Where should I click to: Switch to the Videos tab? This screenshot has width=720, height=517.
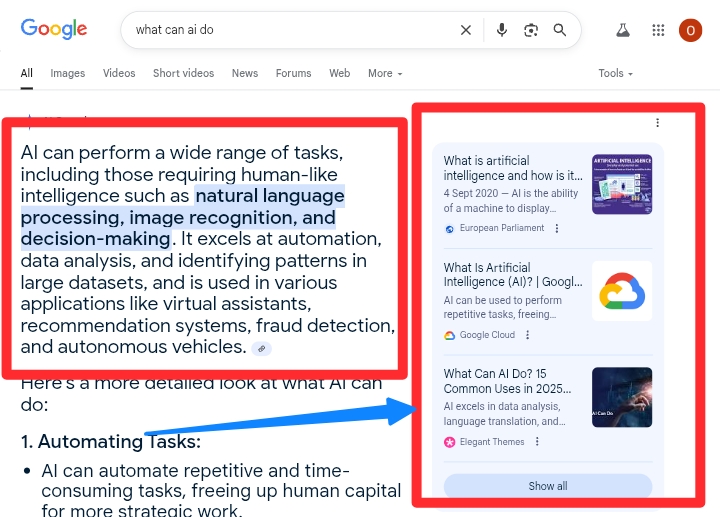click(119, 73)
